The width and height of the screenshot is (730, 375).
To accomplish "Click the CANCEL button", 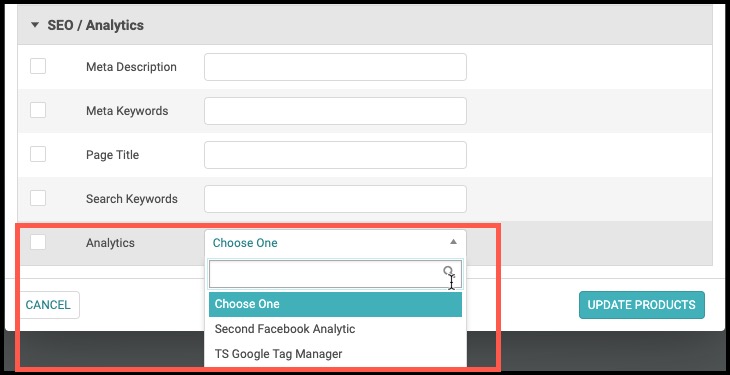I will pos(48,305).
